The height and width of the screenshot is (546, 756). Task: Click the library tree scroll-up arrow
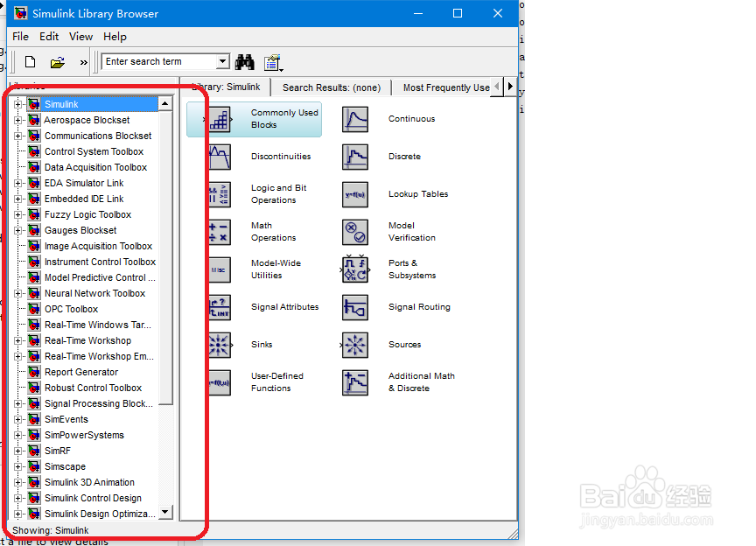coord(165,104)
